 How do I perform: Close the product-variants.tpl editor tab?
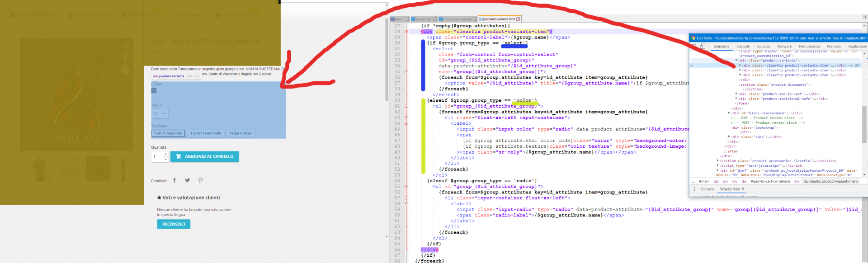click(475, 19)
